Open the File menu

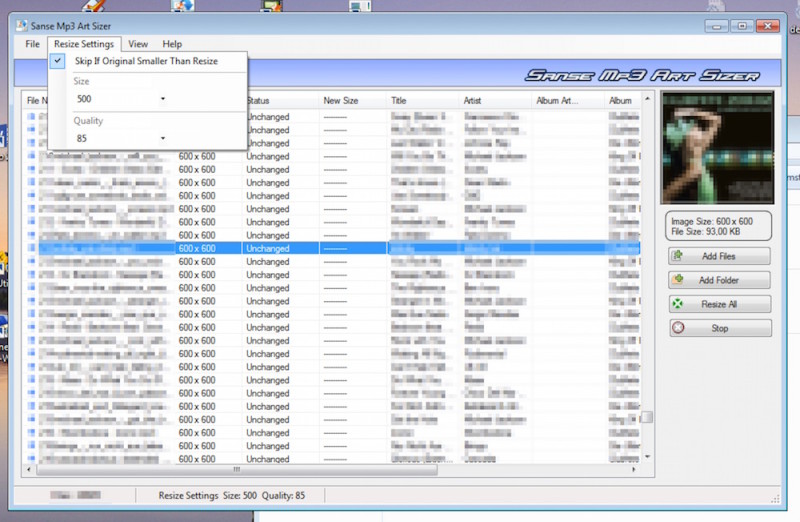pos(32,44)
